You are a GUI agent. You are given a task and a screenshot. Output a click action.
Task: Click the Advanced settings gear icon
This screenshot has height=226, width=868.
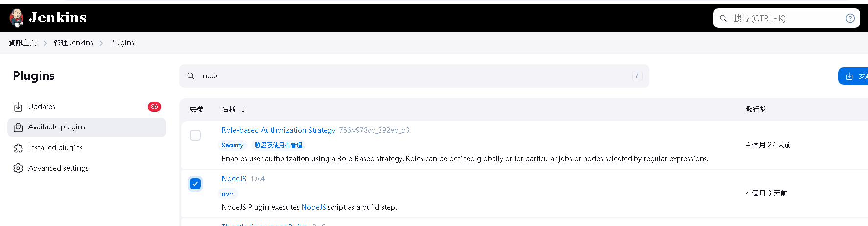click(x=18, y=168)
